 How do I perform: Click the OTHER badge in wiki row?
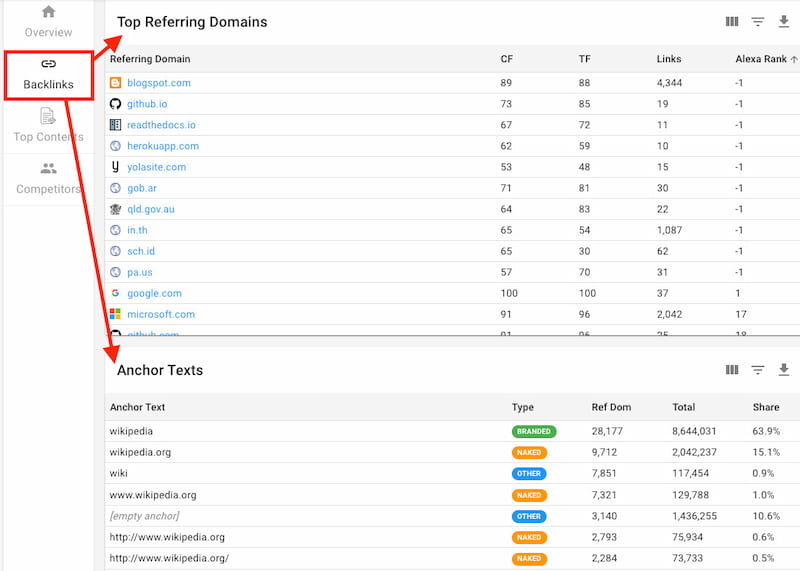click(x=529, y=474)
